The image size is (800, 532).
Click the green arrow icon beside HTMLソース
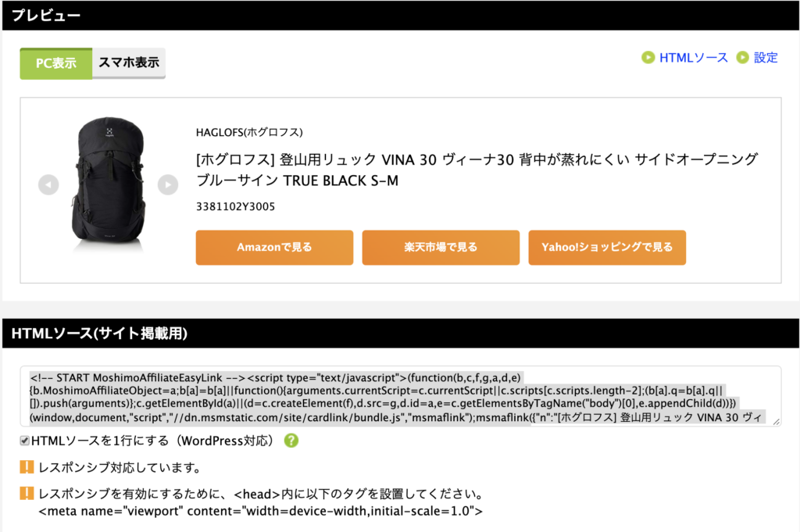(648, 58)
